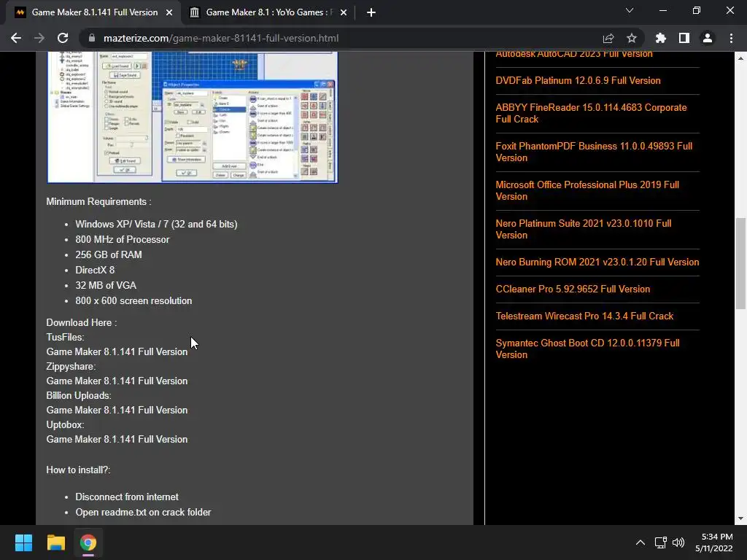Switch to Game Maker 8.1.141 Full Version tab
This screenshot has width=747, height=560.
(x=94, y=12)
